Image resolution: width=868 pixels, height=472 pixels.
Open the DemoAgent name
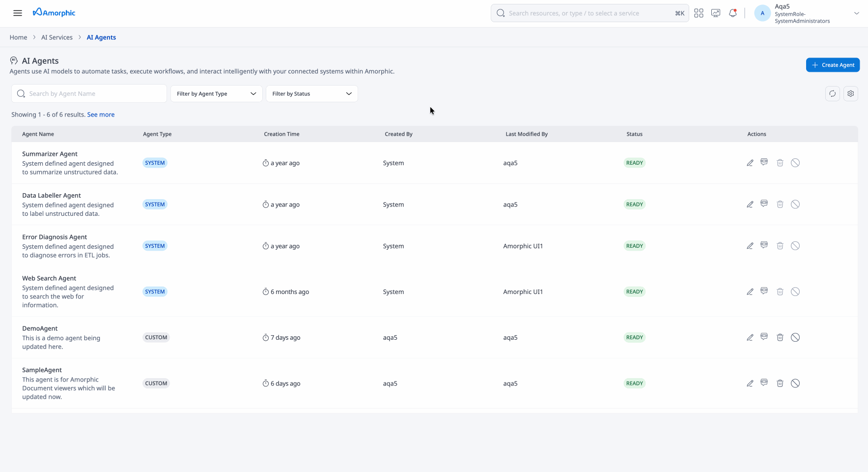40,328
